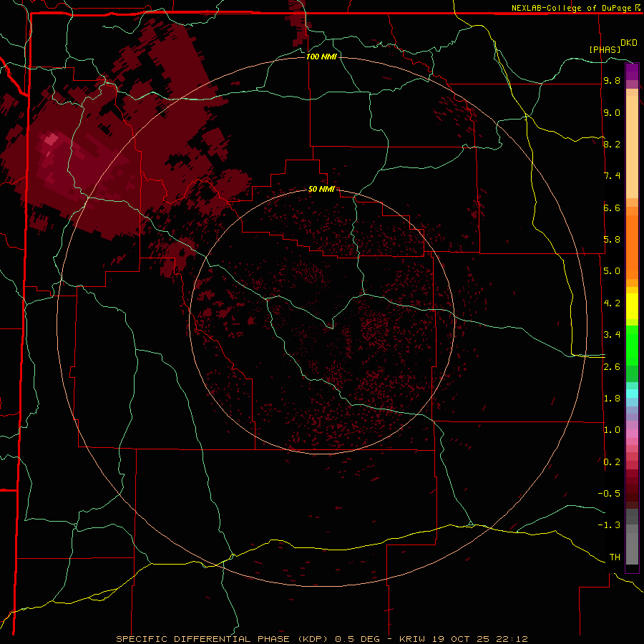Click the 50 NMI range ring label
This screenshot has width=644, height=644.
pos(321,189)
